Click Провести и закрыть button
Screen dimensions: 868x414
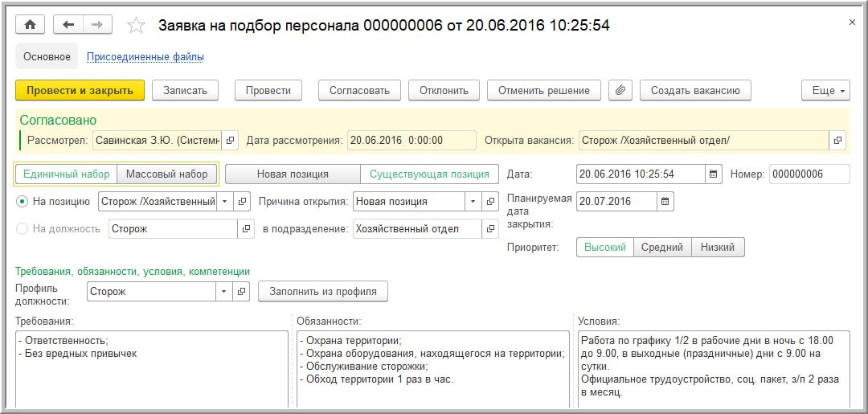click(x=80, y=90)
